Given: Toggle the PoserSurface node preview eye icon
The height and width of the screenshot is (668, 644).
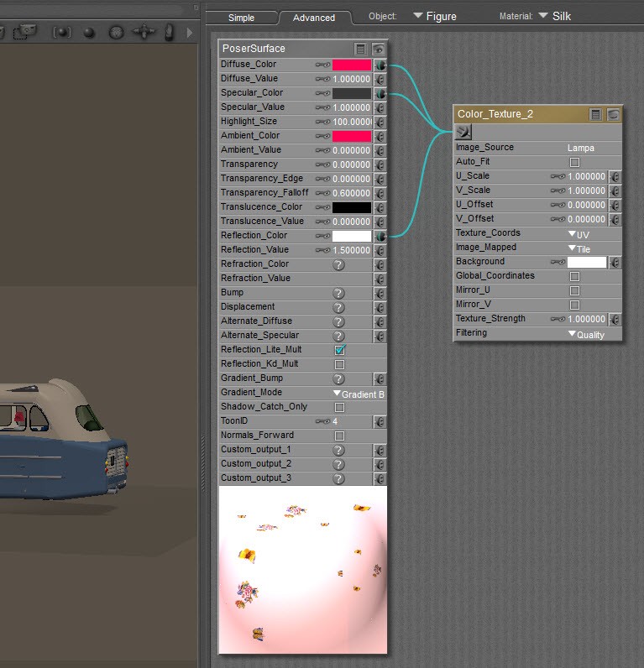Looking at the screenshot, I should click(x=378, y=49).
